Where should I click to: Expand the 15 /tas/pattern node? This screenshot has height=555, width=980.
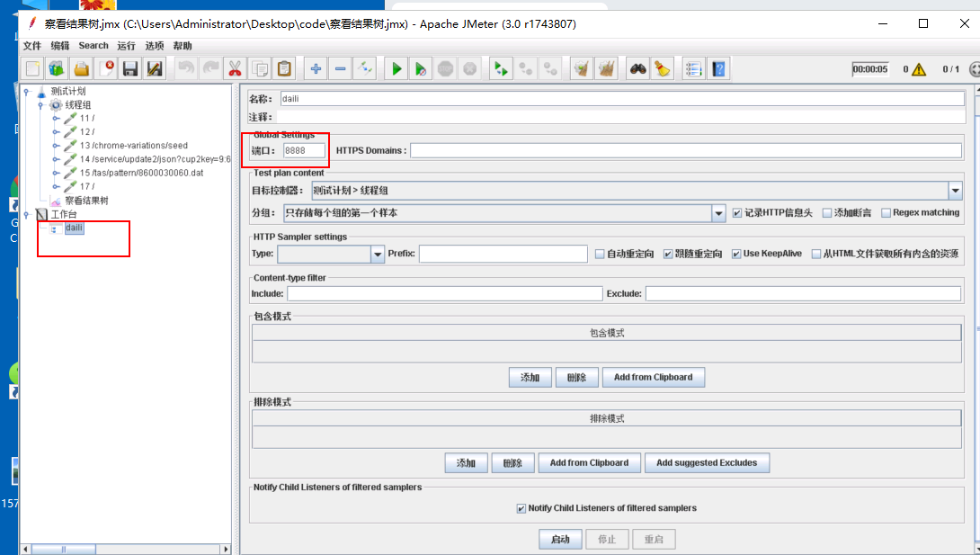coord(57,173)
